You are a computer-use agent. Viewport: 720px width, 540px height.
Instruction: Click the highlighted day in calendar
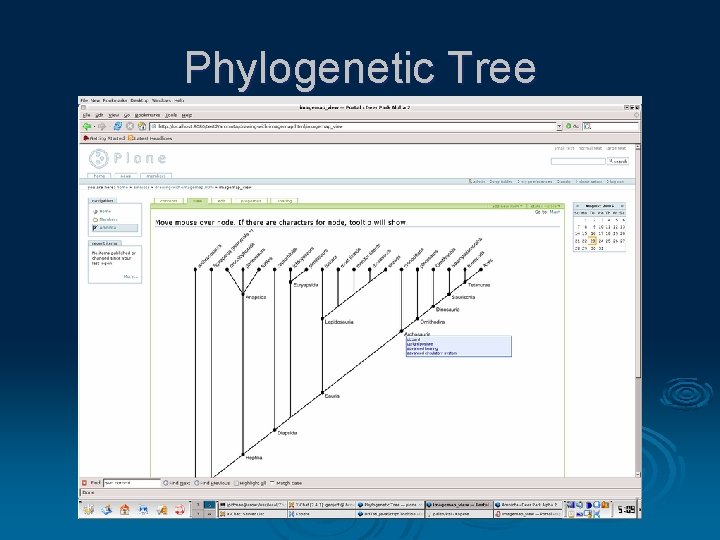tap(592, 241)
